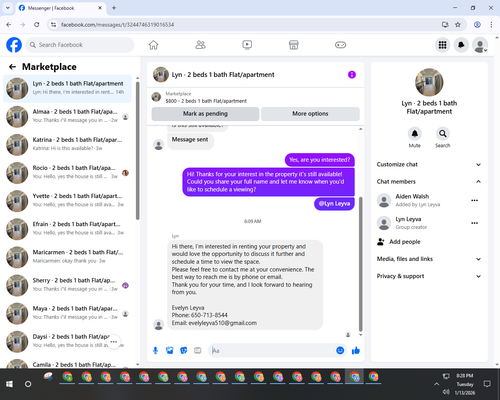Open the Friends icon in top navigation

click(200, 45)
